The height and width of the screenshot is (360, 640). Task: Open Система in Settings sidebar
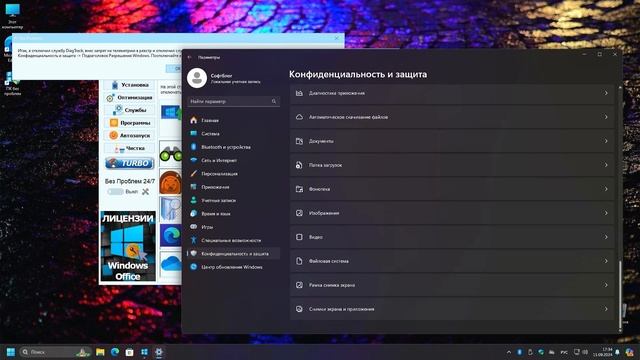pos(233,134)
